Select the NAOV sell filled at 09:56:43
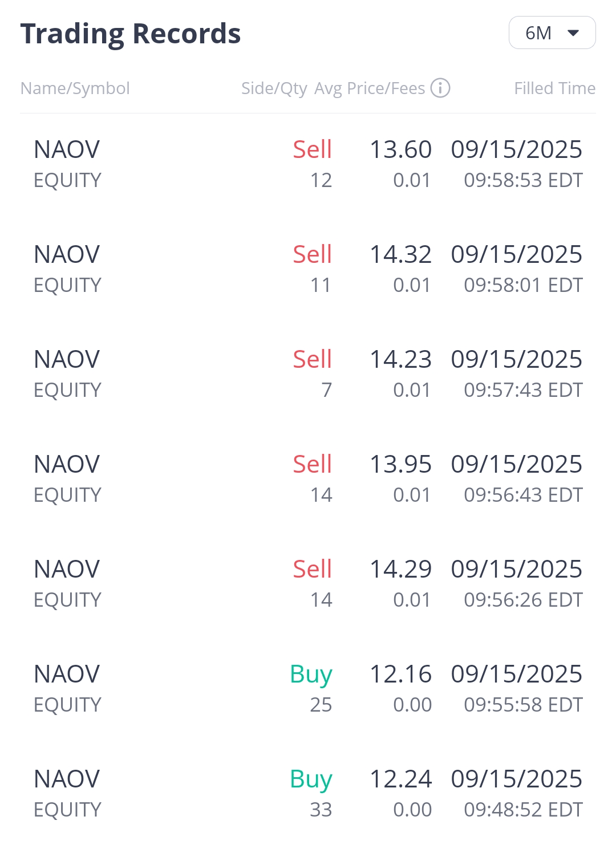 pos(308,479)
